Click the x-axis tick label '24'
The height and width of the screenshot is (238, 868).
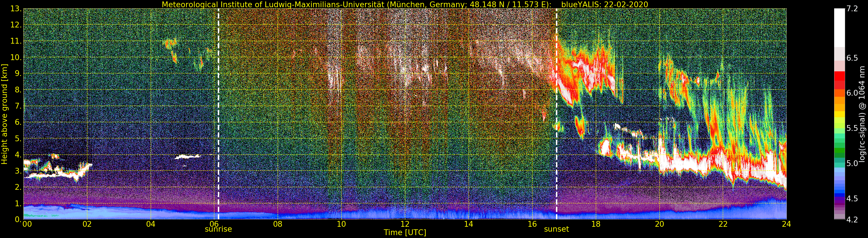pyautogui.click(x=786, y=224)
